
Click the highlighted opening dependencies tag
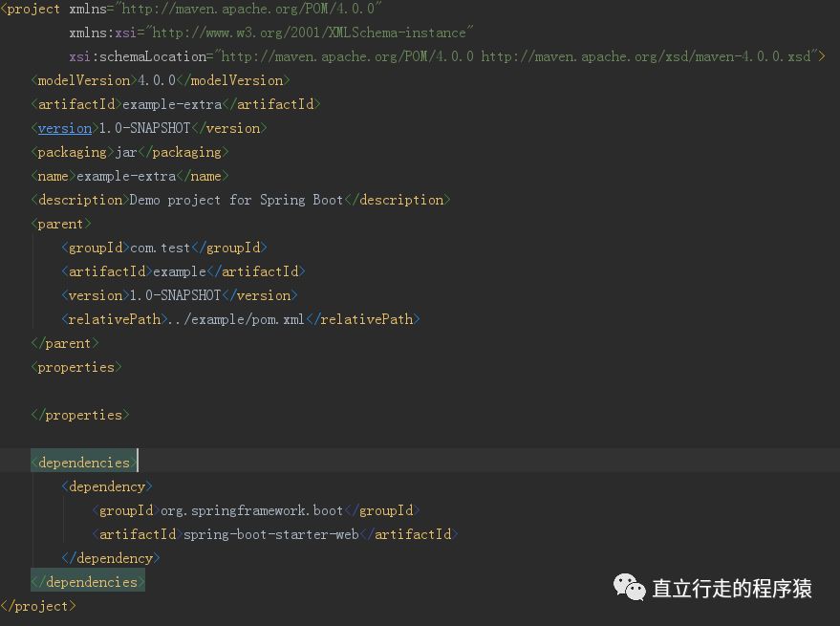tap(83, 462)
